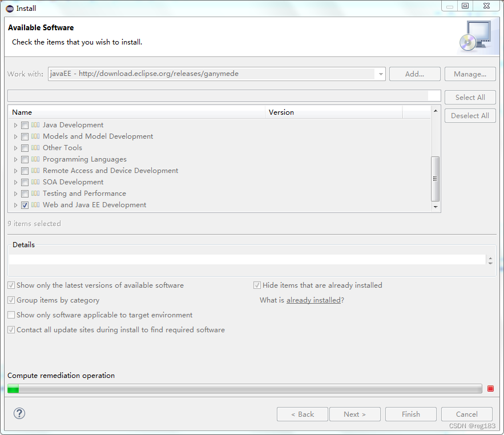
Task: Cancel the Install dialog
Action: (x=467, y=414)
